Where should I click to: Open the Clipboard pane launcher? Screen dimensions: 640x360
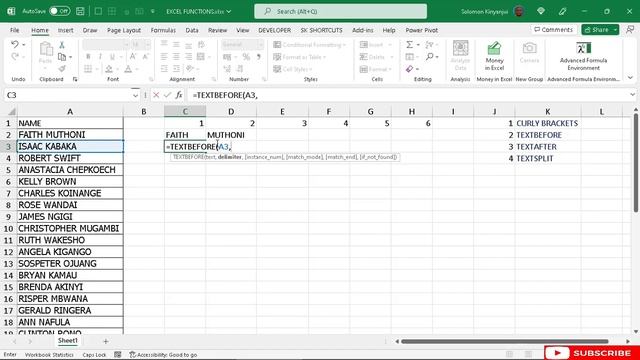pos(75,79)
